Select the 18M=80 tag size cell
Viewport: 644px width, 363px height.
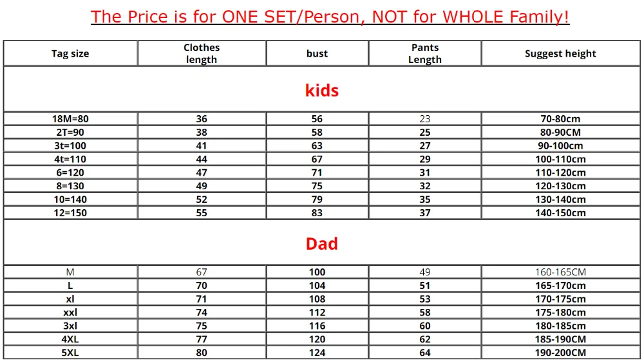[70, 118]
